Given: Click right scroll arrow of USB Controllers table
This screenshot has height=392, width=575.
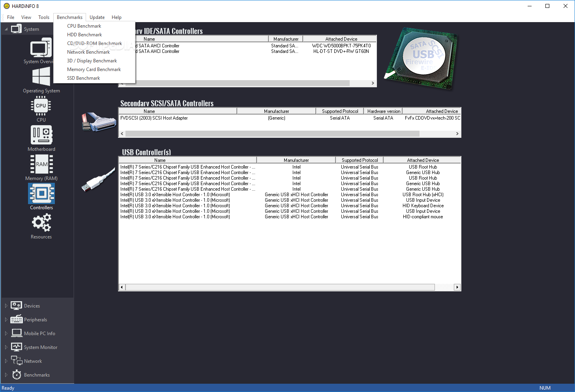Looking at the screenshot, I should (x=457, y=287).
